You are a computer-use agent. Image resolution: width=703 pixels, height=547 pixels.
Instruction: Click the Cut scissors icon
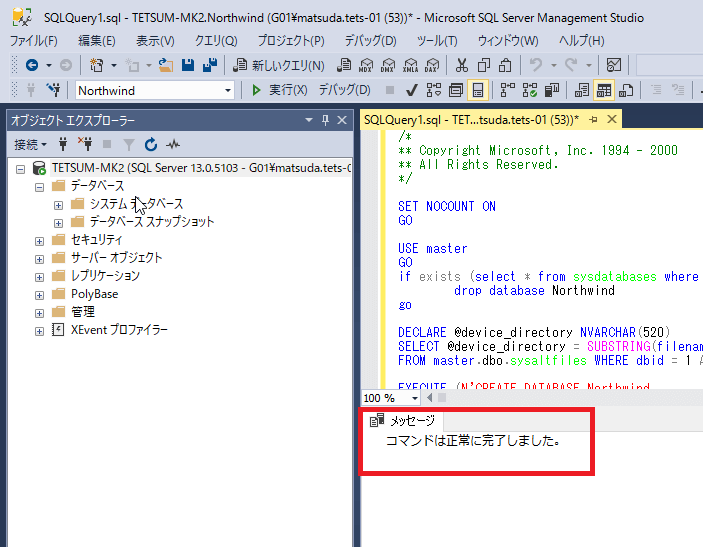461,65
